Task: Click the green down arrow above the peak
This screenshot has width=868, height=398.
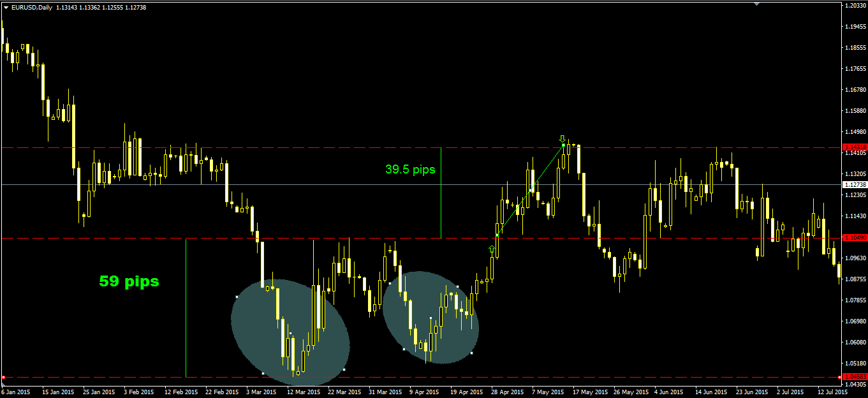Action: 562,138
